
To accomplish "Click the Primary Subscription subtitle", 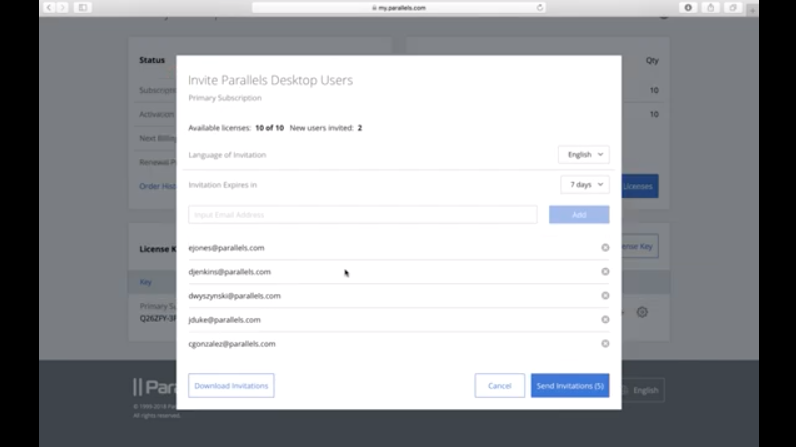I will click(225, 97).
